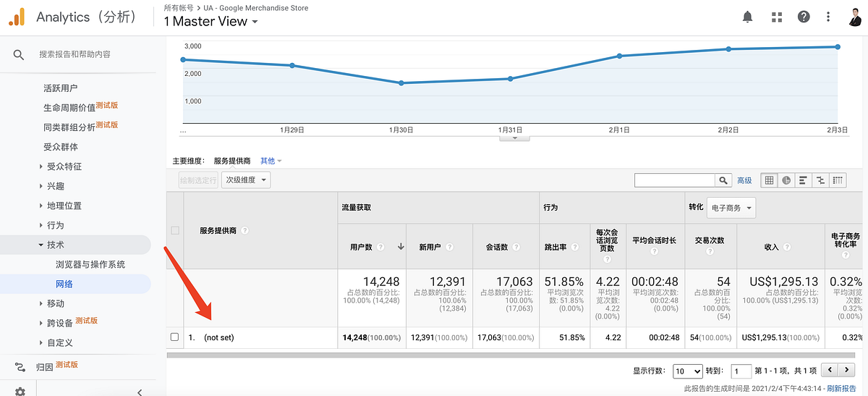This screenshot has width=868, height=396.
Task: Open the 电子商务 conversion dropdown
Action: (x=731, y=208)
